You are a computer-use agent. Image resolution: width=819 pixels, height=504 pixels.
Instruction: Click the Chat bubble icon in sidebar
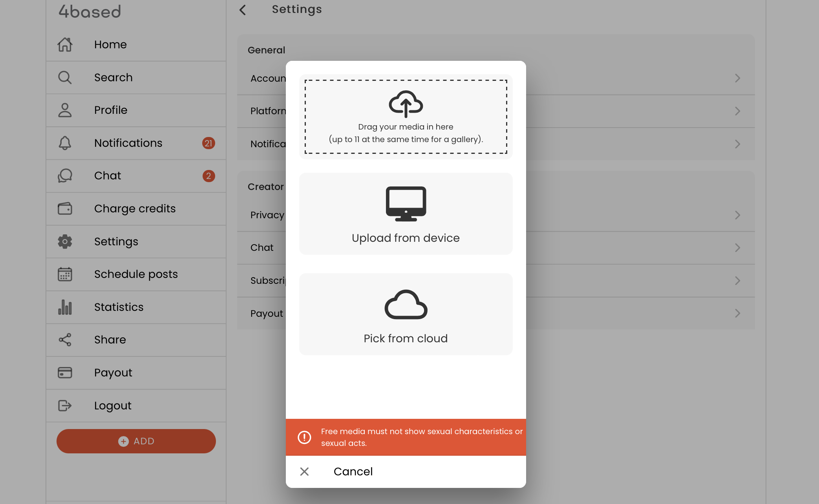click(x=65, y=175)
